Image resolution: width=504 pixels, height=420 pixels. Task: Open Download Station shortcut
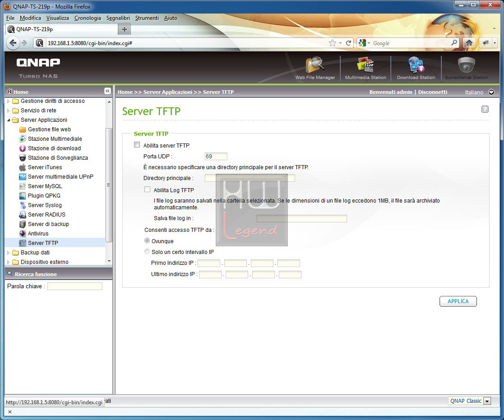(x=416, y=68)
